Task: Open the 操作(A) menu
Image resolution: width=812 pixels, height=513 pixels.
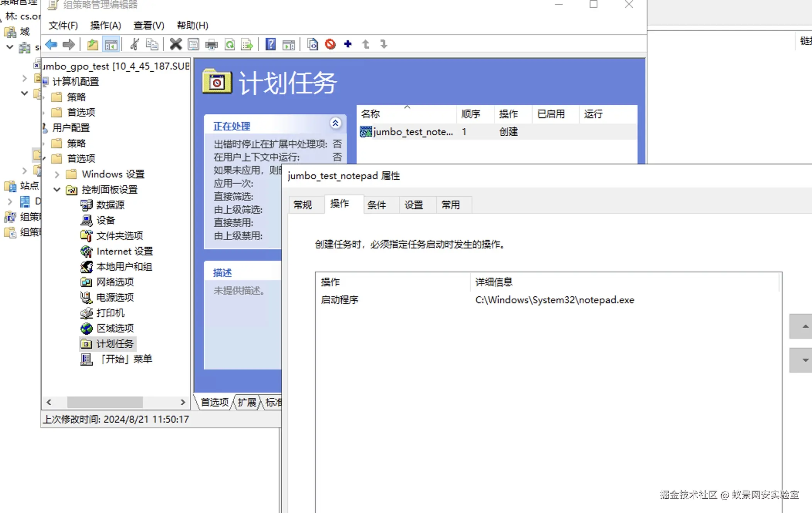Action: pyautogui.click(x=105, y=25)
